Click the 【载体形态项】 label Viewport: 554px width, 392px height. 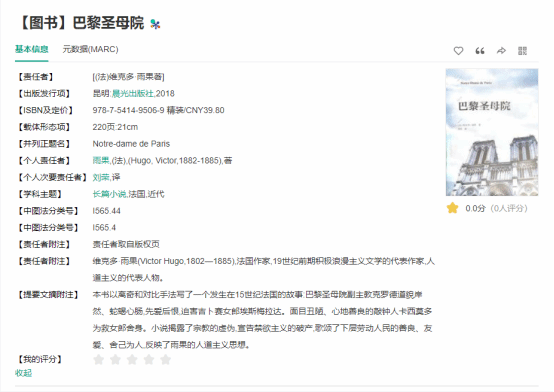tap(45, 127)
